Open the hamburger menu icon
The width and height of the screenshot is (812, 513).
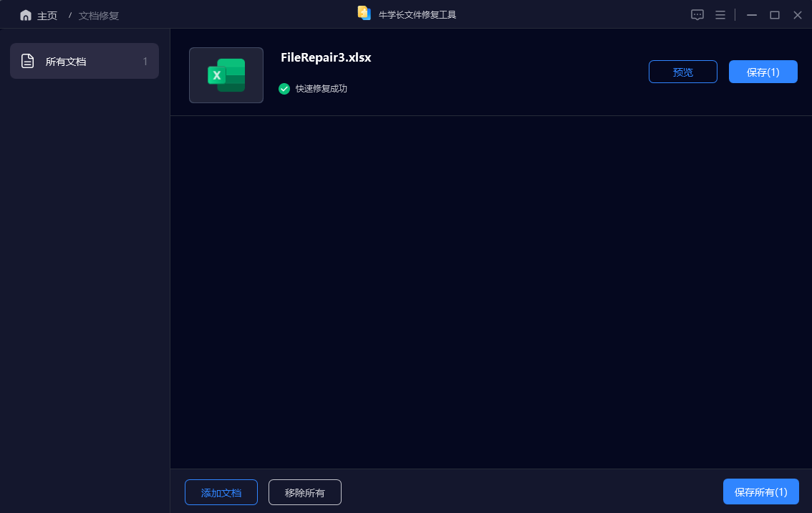pos(720,15)
